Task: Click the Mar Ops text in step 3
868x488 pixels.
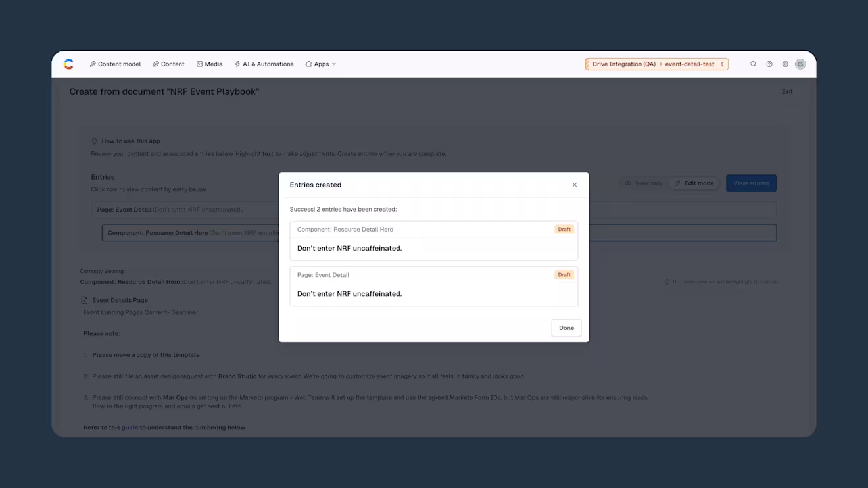Action: (x=175, y=397)
